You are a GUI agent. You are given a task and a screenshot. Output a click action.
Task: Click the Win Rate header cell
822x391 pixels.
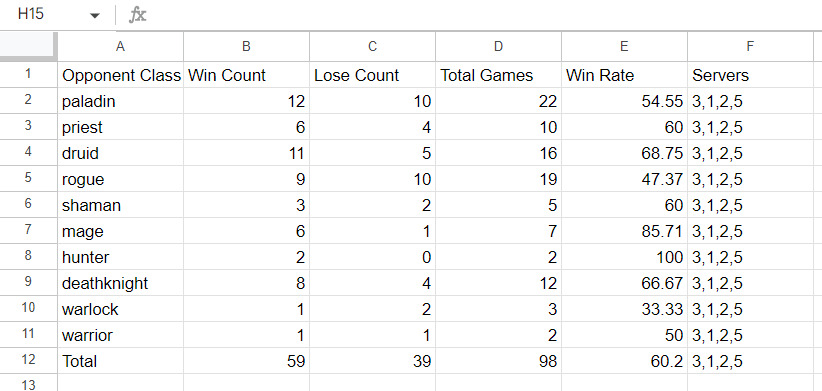(x=624, y=75)
